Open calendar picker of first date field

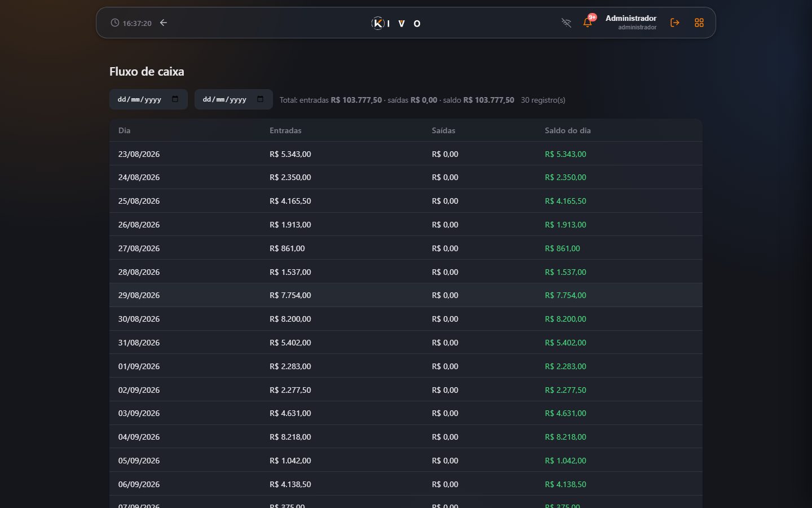175,99
